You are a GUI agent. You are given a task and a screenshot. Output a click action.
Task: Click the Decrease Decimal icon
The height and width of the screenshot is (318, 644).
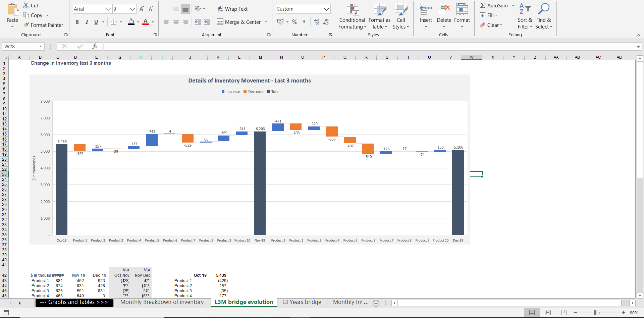click(x=326, y=22)
